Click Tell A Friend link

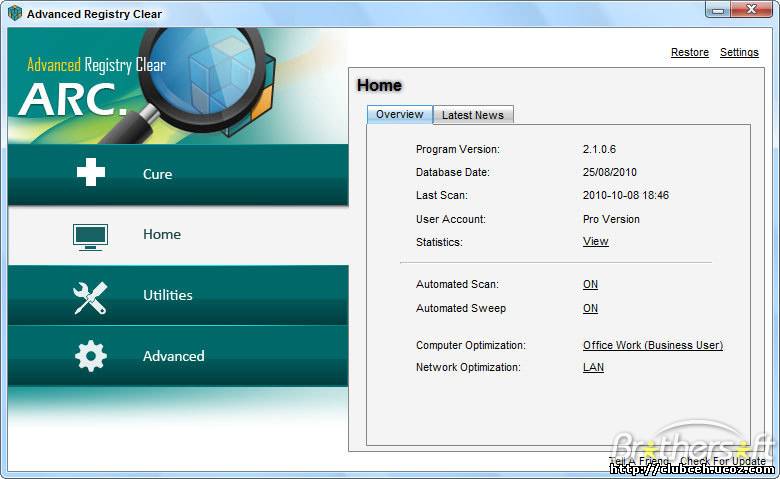(639, 461)
